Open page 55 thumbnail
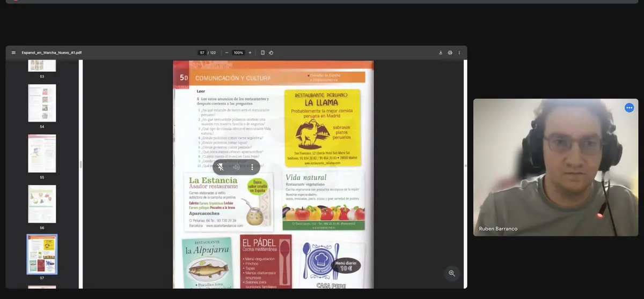The height and width of the screenshot is (299, 644). 42,153
